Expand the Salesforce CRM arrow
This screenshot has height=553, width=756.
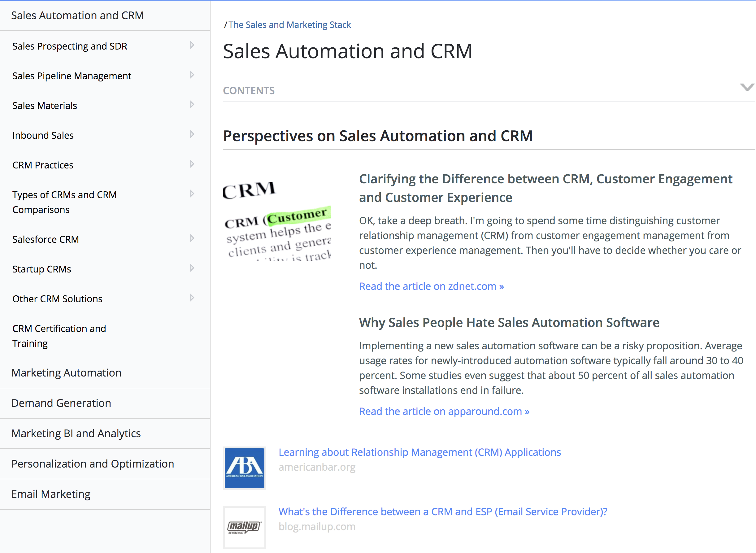pyautogui.click(x=192, y=238)
